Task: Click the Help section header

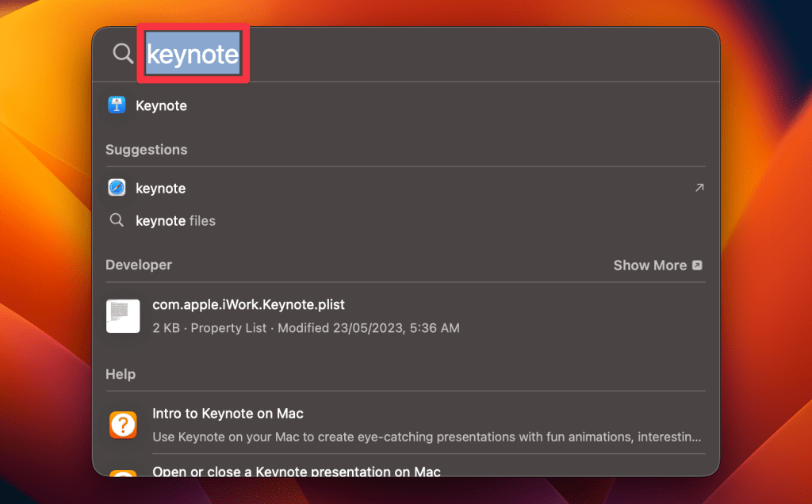Action: pos(121,374)
